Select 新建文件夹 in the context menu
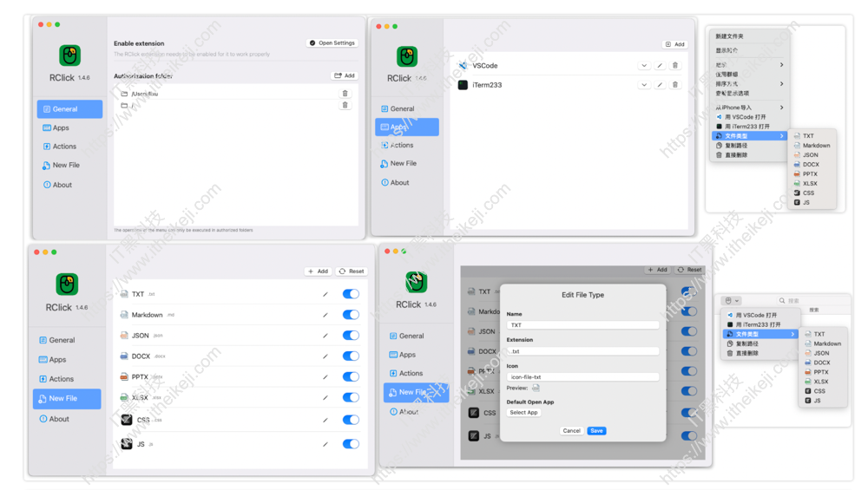The image size is (868, 490). 729,36
